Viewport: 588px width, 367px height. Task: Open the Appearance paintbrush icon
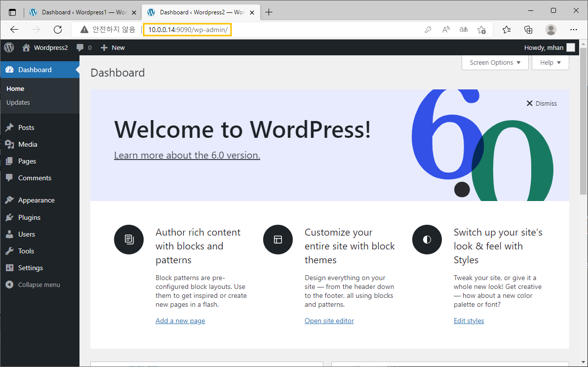[x=9, y=201]
